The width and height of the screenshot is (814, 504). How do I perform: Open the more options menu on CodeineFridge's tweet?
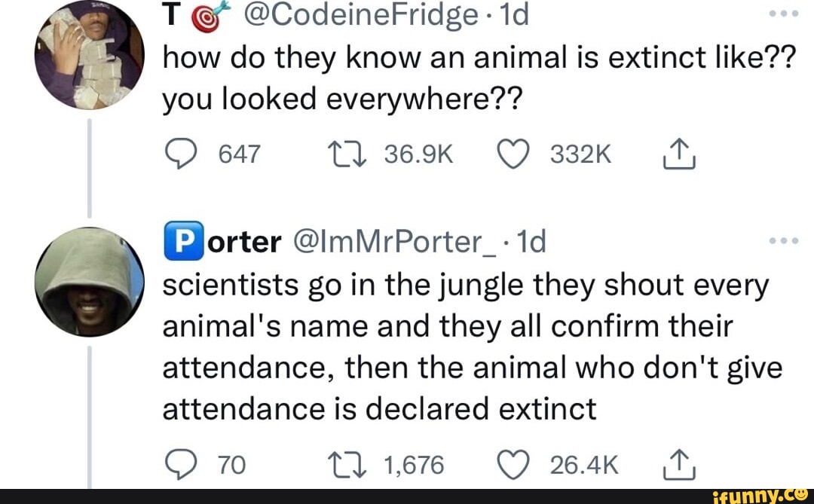[x=785, y=14]
